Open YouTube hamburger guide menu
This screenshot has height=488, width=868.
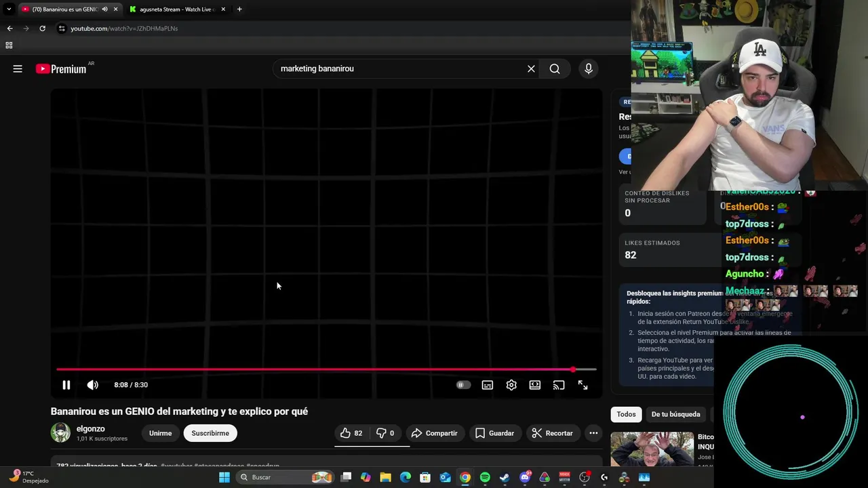[18, 68]
